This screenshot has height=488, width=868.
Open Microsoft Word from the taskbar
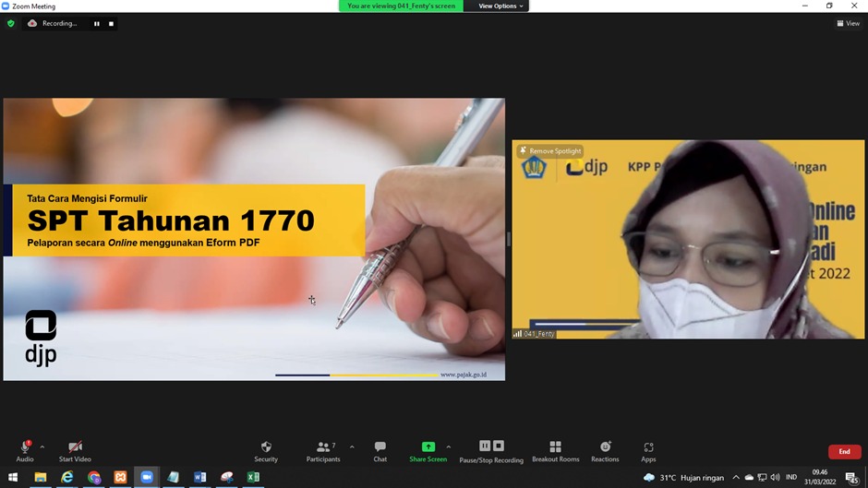(x=199, y=477)
